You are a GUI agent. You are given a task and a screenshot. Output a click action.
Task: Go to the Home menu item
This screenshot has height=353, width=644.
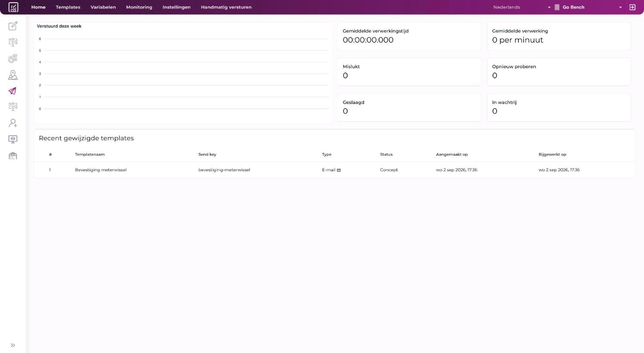[38, 7]
